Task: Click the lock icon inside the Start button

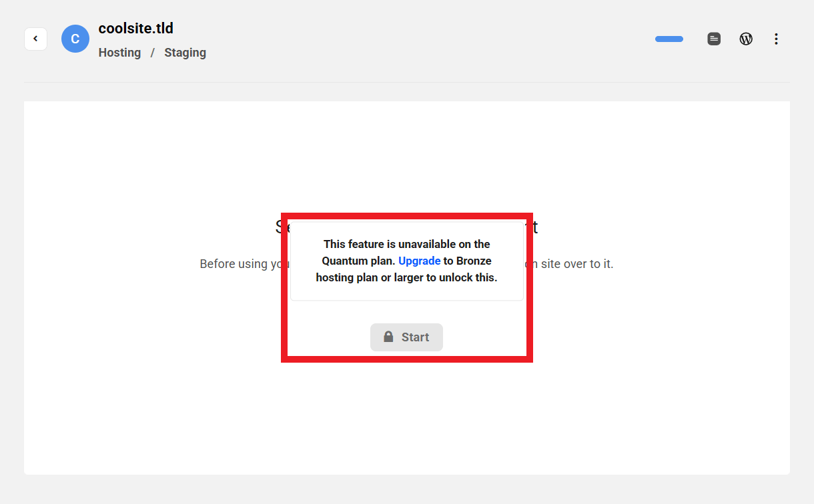Action: tap(389, 337)
